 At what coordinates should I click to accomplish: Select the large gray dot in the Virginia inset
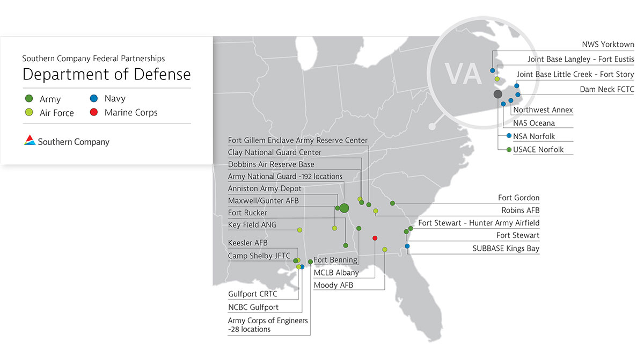coord(497,94)
